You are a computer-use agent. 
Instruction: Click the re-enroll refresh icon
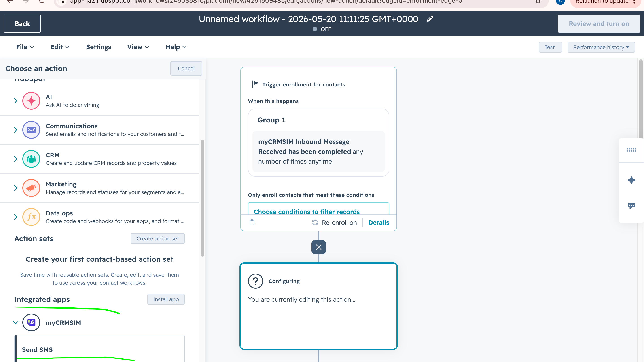(x=315, y=223)
